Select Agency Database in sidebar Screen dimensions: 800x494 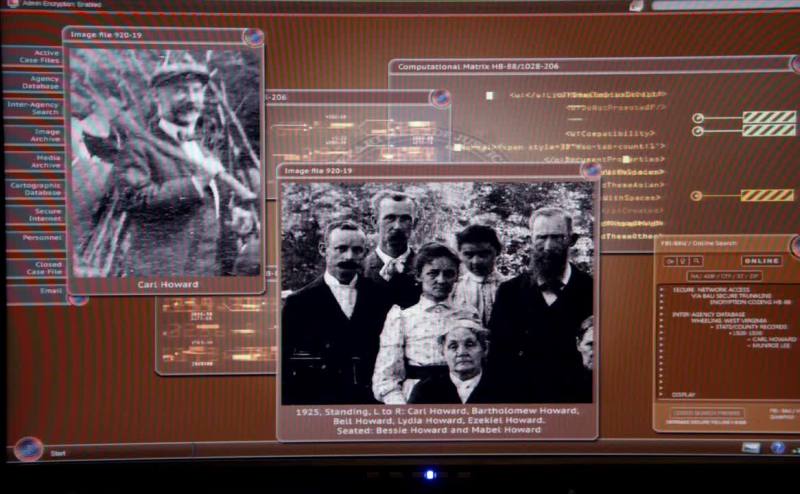(x=38, y=82)
